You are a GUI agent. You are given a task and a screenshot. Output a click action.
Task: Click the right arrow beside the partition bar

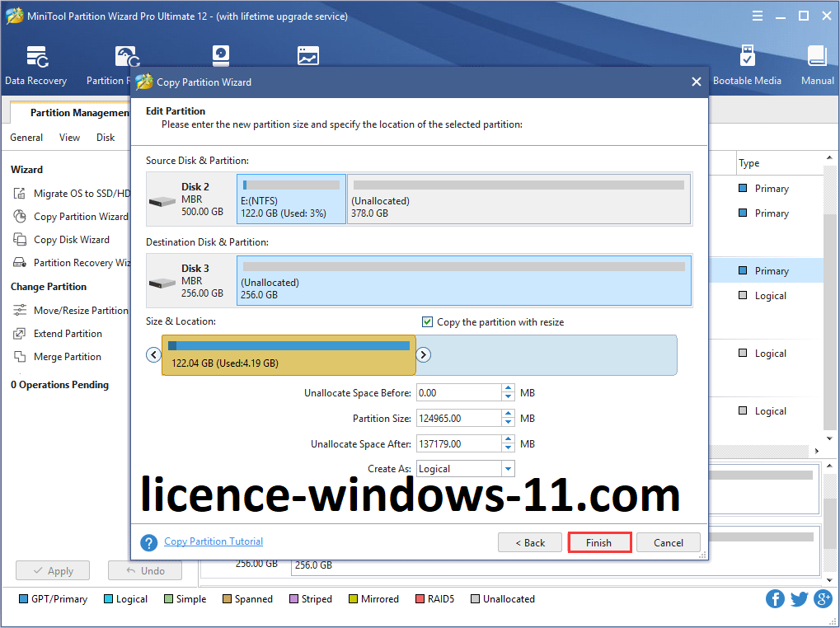(423, 354)
